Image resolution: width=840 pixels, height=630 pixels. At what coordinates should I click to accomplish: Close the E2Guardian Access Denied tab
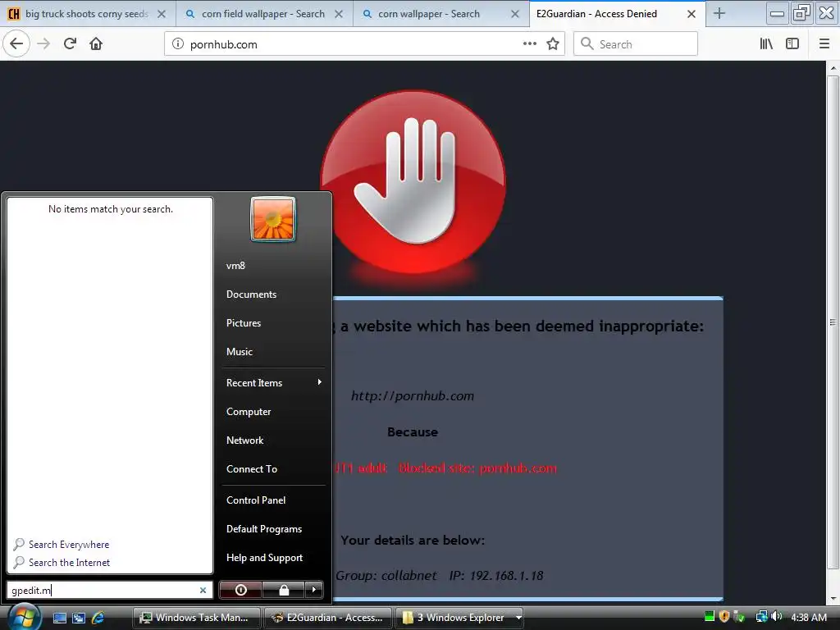(692, 14)
